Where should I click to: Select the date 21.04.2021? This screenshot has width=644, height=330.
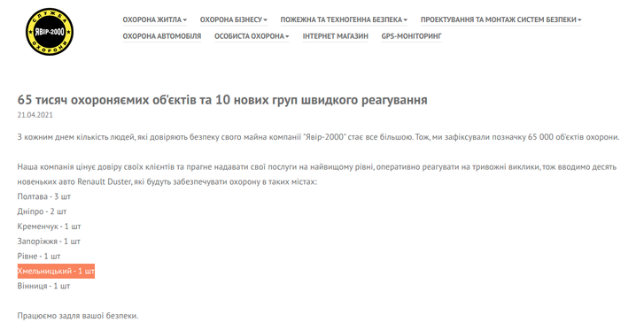pyautogui.click(x=35, y=115)
